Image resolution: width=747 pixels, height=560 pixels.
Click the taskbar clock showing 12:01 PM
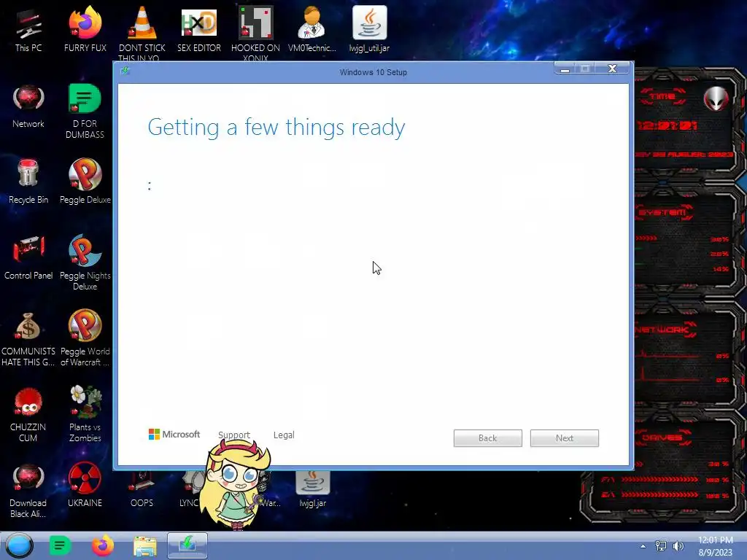click(x=715, y=546)
